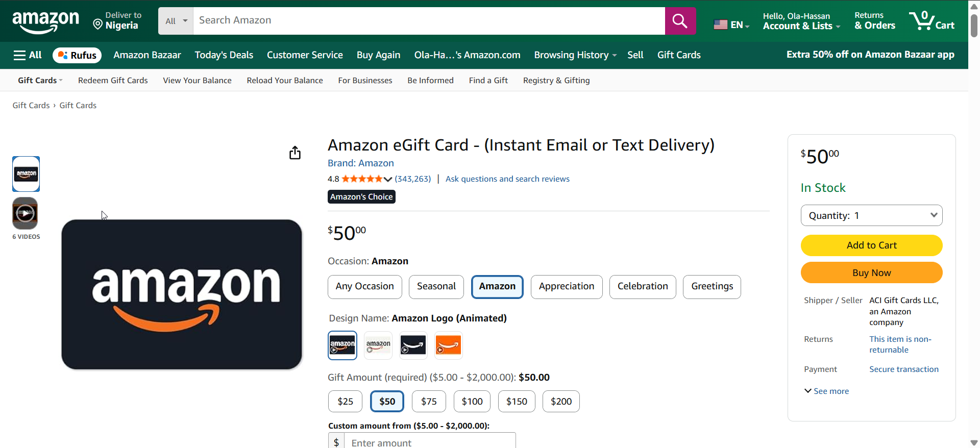Click the Deliver to Nigeria location
Viewport: 980px width, 448px height.
click(x=117, y=21)
